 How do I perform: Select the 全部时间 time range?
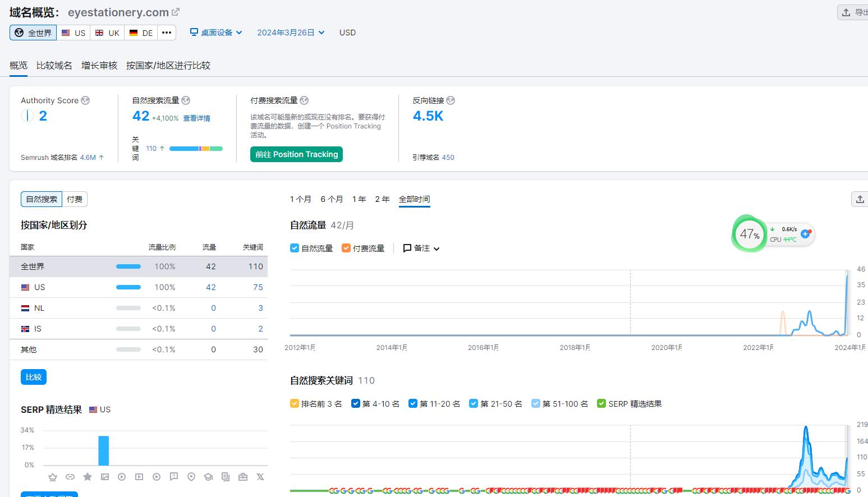pos(415,199)
